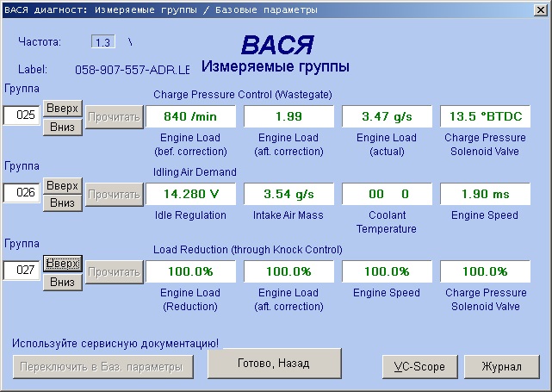Select the 1.90 ms value field
The image size is (552, 392).
tap(485, 194)
